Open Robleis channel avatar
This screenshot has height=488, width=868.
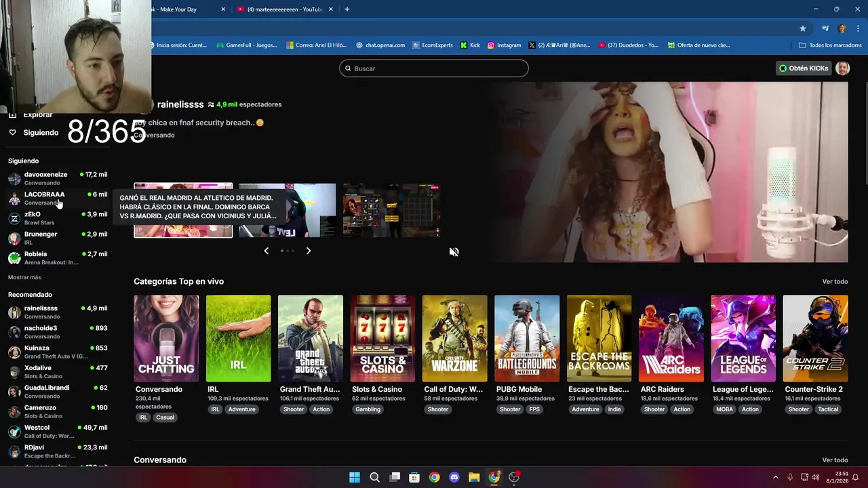pos(14,258)
